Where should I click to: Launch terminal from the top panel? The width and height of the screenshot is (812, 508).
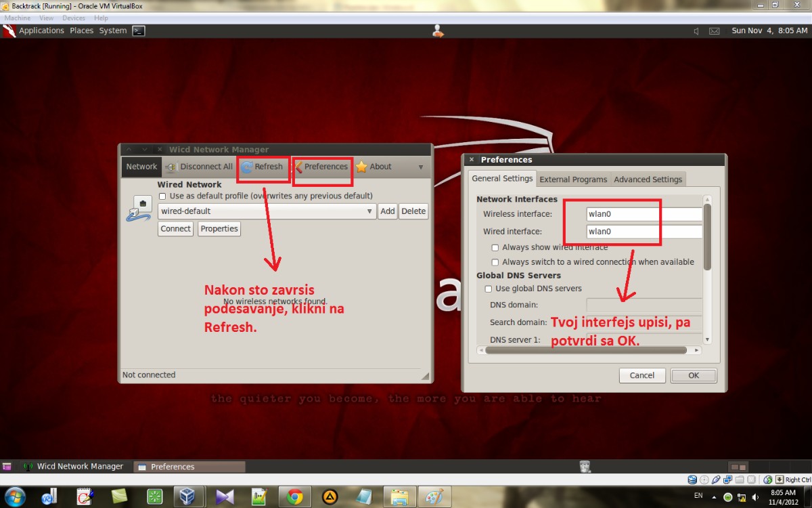click(138, 30)
